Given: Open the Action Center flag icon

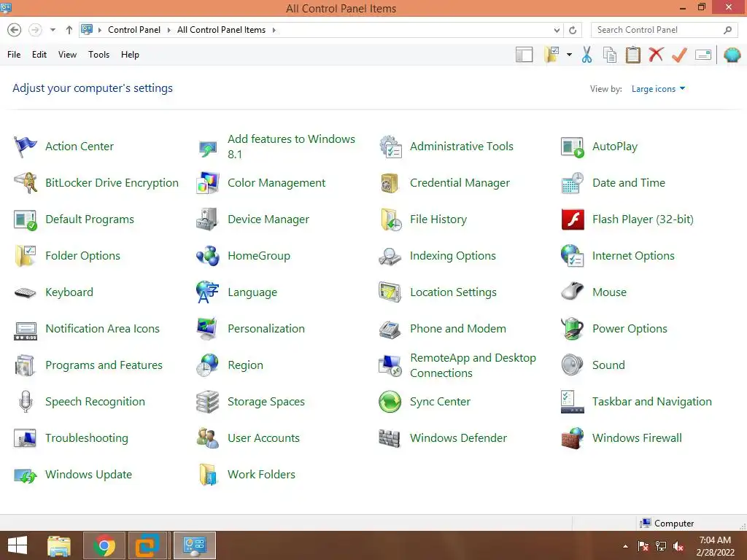Looking at the screenshot, I should pyautogui.click(x=26, y=146).
